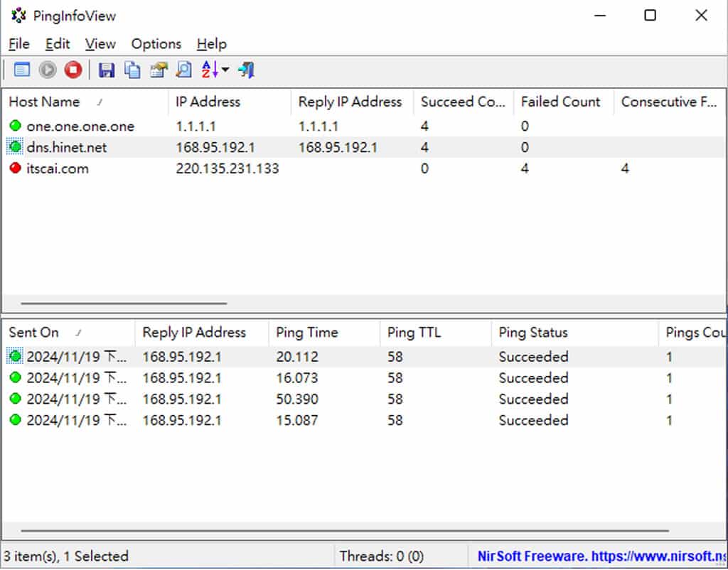Click the Exit door icon
728x570 pixels.
(x=246, y=70)
